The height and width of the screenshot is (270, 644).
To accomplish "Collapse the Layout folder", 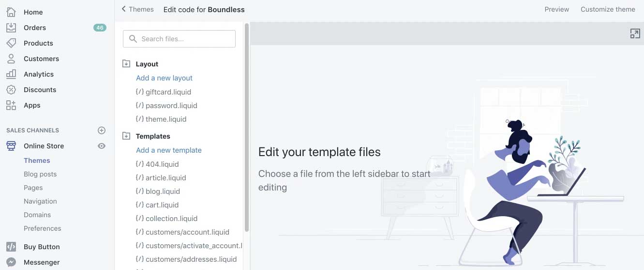I will [x=126, y=64].
